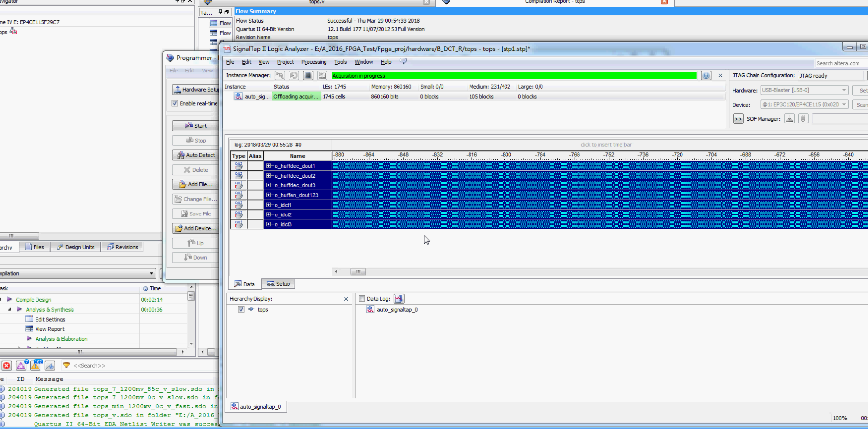Click the hierarchy icon next to tops entity

[x=13, y=32]
